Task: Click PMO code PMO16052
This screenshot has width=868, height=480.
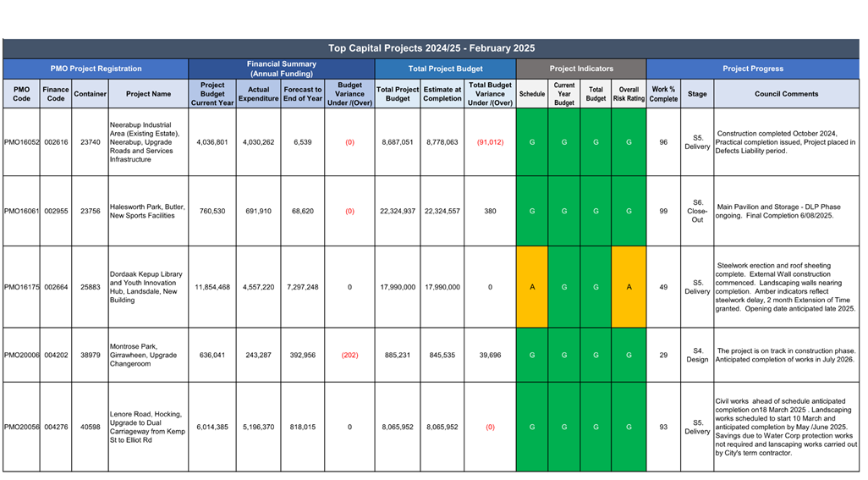Action: (x=22, y=142)
